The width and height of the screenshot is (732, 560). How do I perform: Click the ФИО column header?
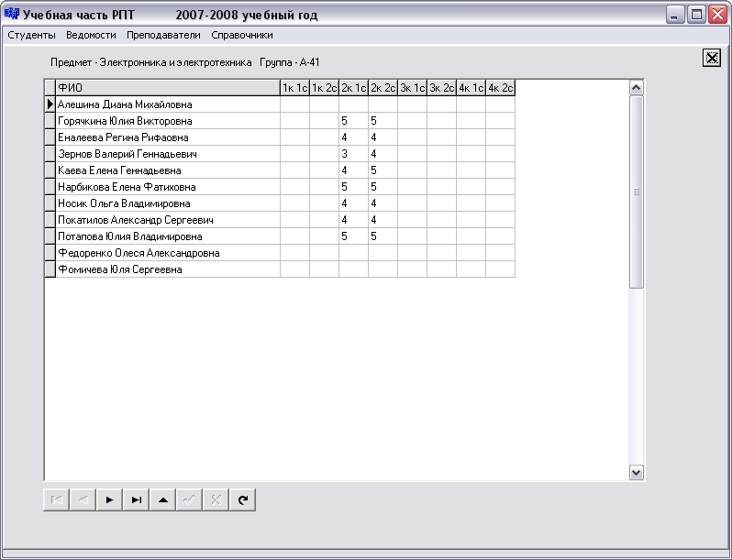click(x=168, y=88)
